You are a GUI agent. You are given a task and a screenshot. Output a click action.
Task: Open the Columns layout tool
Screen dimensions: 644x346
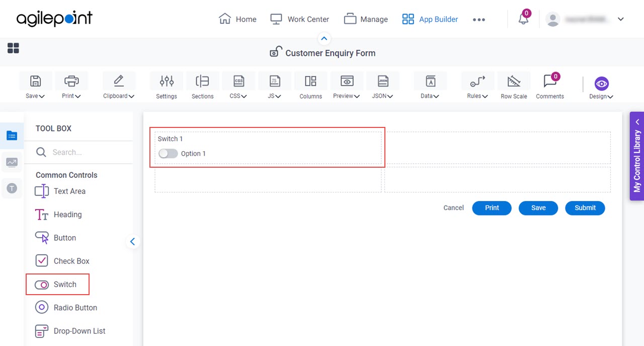[310, 86]
